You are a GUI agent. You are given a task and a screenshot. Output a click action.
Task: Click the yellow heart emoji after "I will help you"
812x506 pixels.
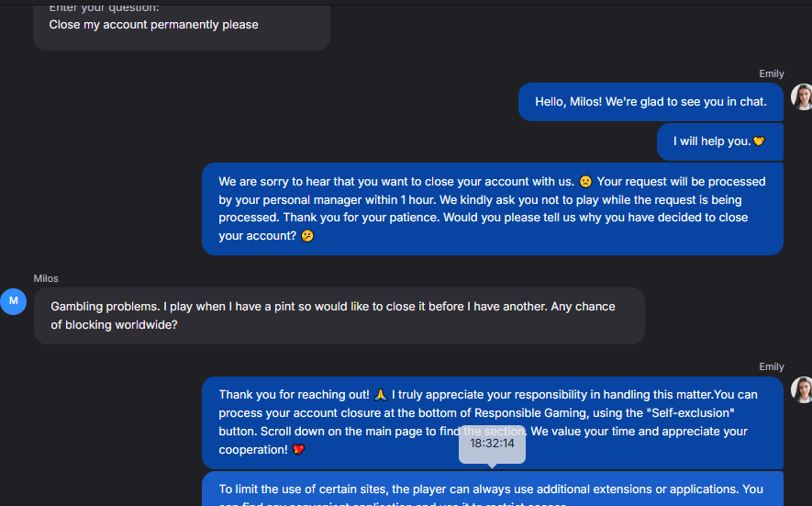tap(759, 141)
